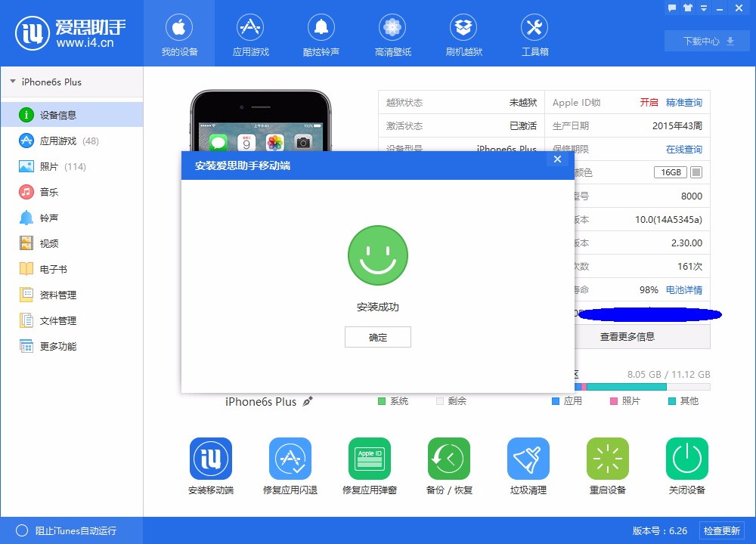Open 资料管理 in the sidebar
Screen dimensions: 756x544
point(72,295)
